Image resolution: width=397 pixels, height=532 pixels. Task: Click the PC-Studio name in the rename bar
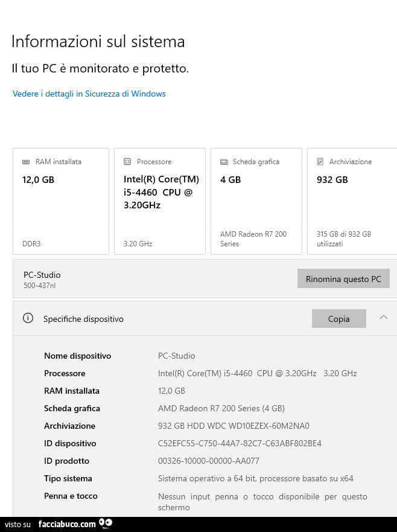[42, 275]
